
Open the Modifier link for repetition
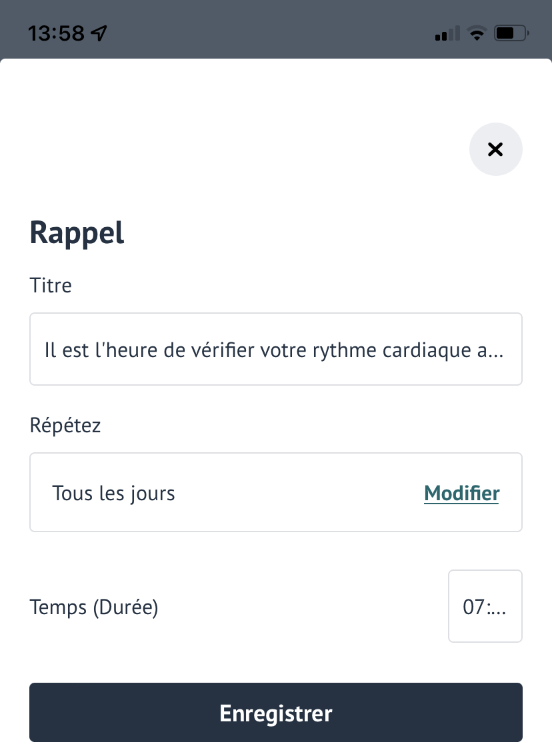462,494
